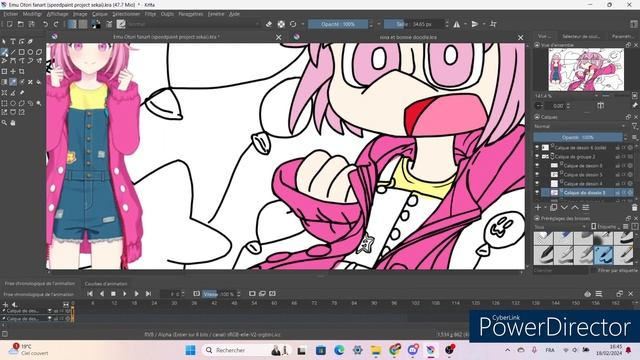This screenshot has width=640, height=360.
Task: Toggle eraser mode in toolbar
Action: 269,24
